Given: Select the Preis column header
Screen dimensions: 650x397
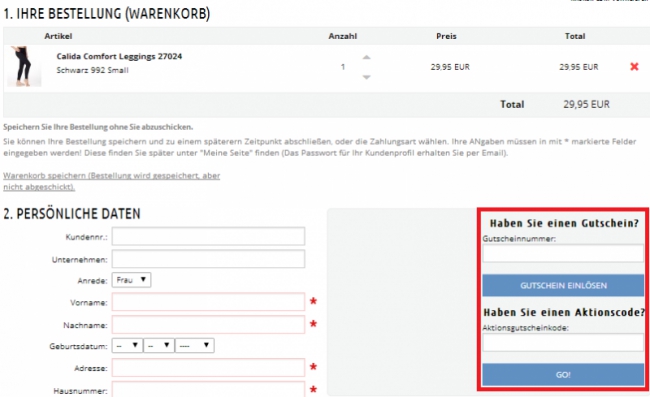Looking at the screenshot, I should pos(446,36).
